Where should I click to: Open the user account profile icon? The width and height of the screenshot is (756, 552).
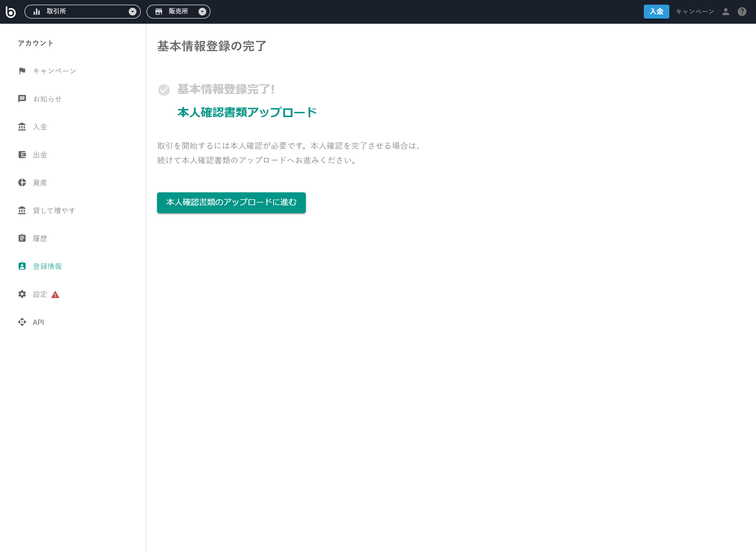click(x=725, y=12)
